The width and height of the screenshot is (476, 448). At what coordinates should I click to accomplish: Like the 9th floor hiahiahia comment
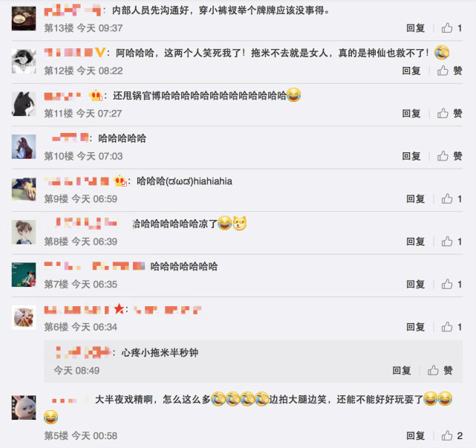(447, 199)
